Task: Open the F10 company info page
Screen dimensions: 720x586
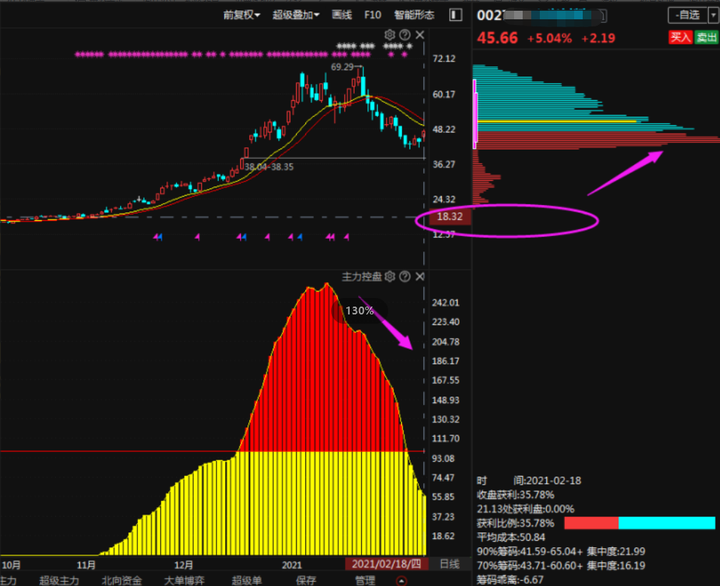Action: [372, 15]
